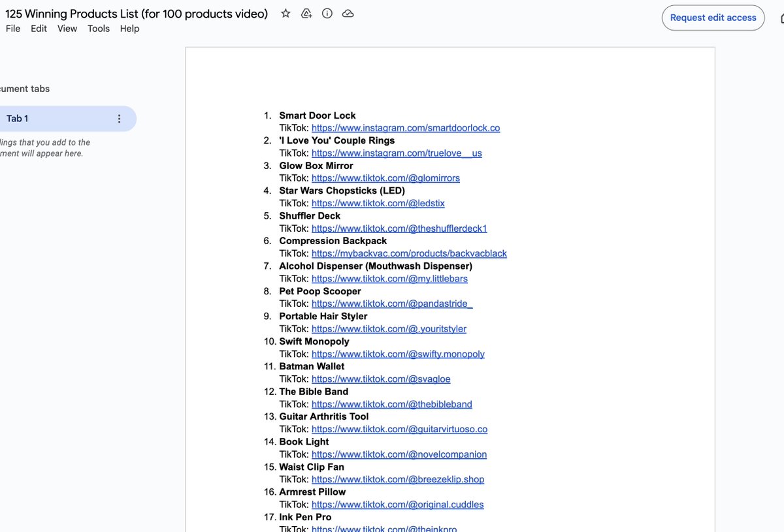Open the @svagloe TikTok link
This screenshot has height=532, width=784.
pos(381,379)
